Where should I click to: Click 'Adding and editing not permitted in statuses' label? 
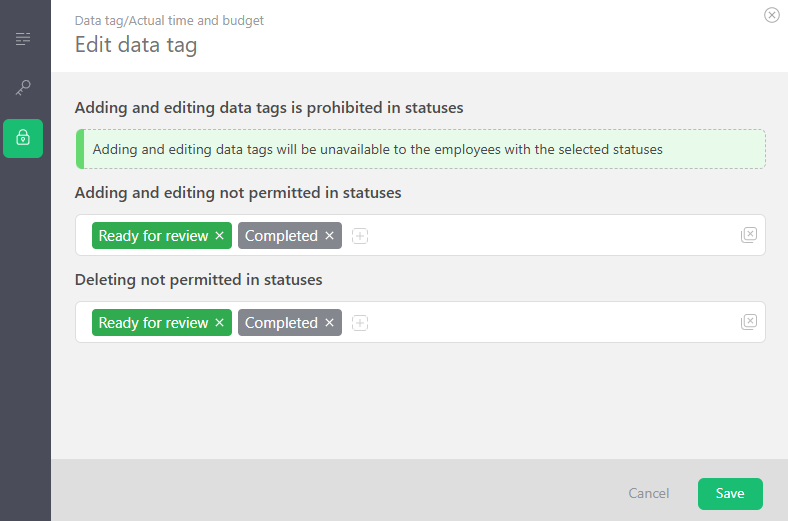point(238,193)
